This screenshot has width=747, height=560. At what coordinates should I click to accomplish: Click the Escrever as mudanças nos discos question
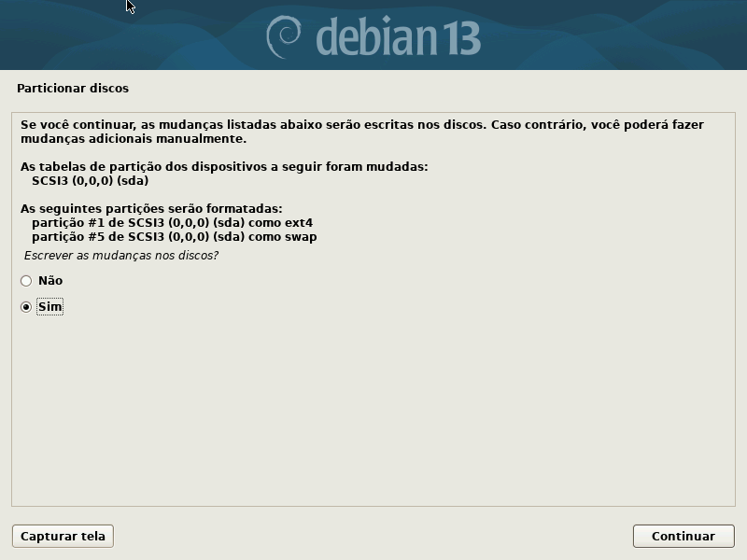pyautogui.click(x=121, y=256)
